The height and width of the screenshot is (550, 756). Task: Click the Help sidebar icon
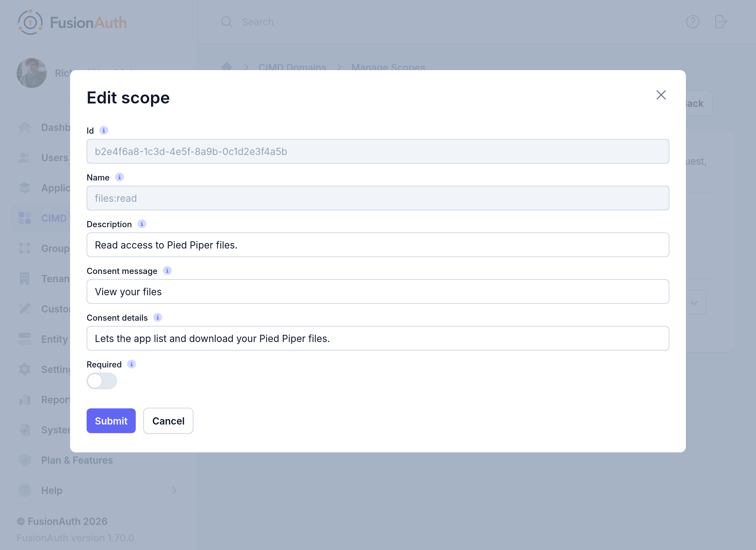(25, 490)
